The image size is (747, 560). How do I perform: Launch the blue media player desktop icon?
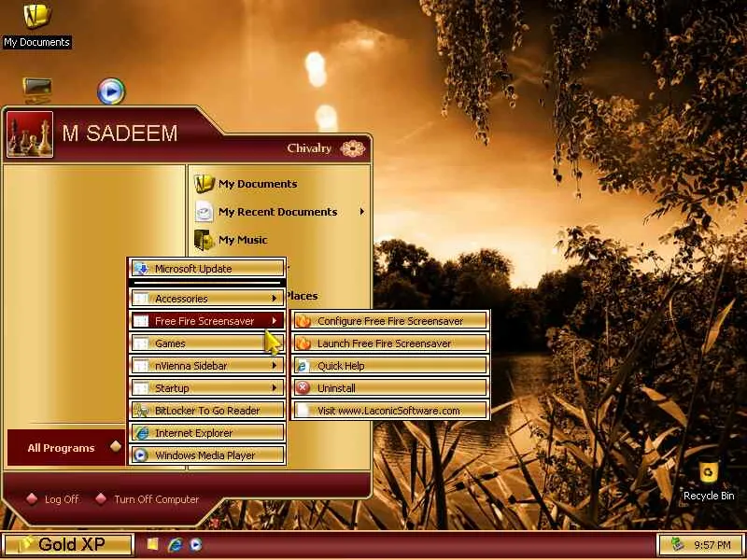point(111,91)
